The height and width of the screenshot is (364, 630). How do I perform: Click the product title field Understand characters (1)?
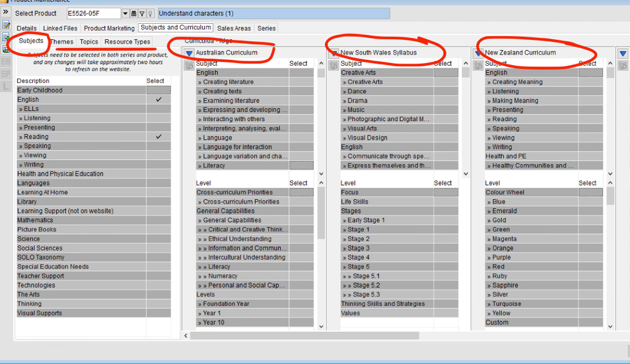[x=274, y=14]
